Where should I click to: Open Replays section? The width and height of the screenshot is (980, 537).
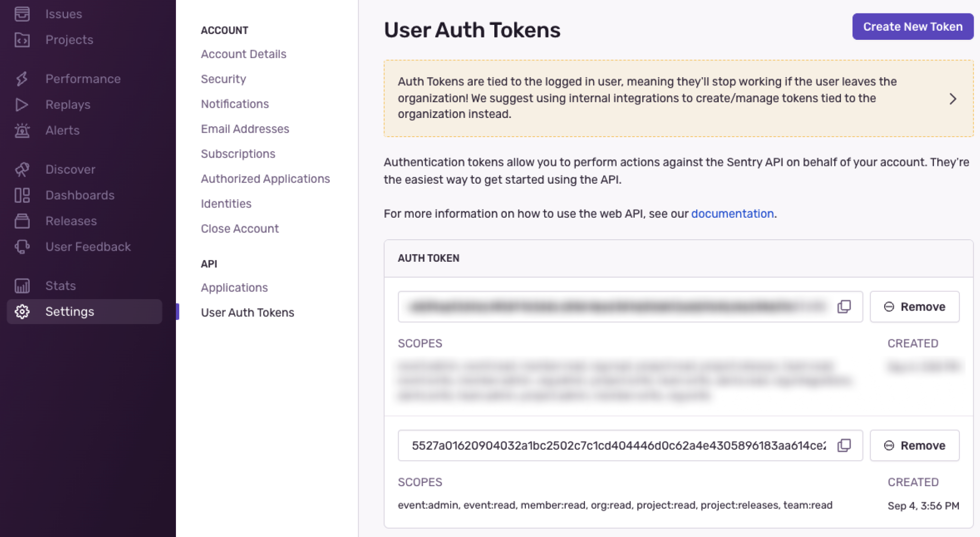(68, 105)
